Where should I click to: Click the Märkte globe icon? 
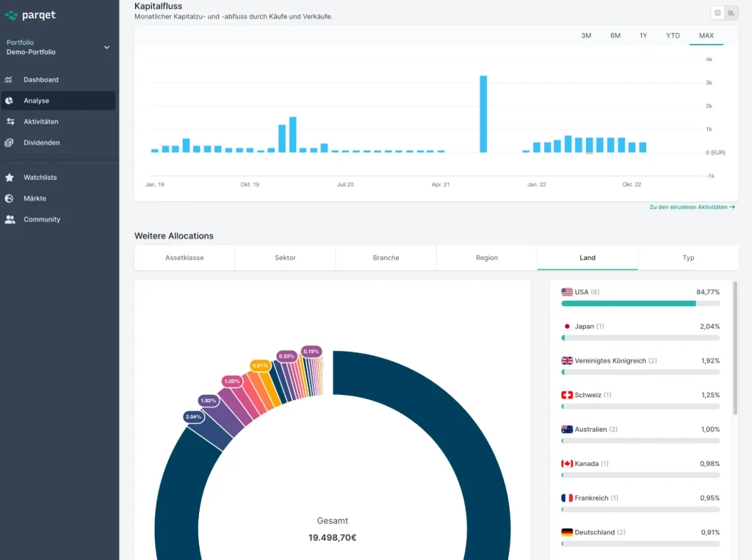click(9, 198)
